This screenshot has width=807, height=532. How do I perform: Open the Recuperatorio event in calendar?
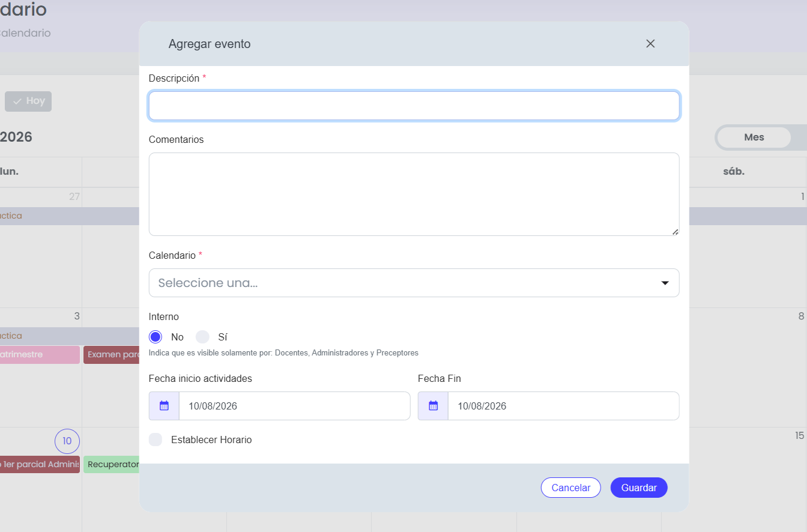112,464
